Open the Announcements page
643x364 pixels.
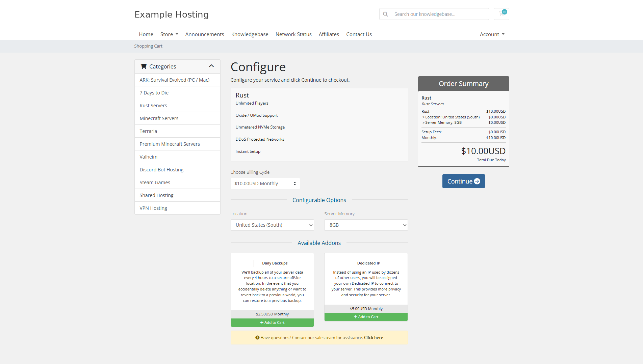205,34
